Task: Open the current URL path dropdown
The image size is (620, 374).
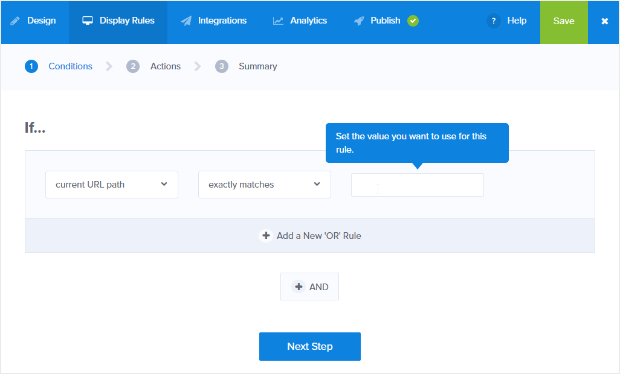Action: (112, 185)
